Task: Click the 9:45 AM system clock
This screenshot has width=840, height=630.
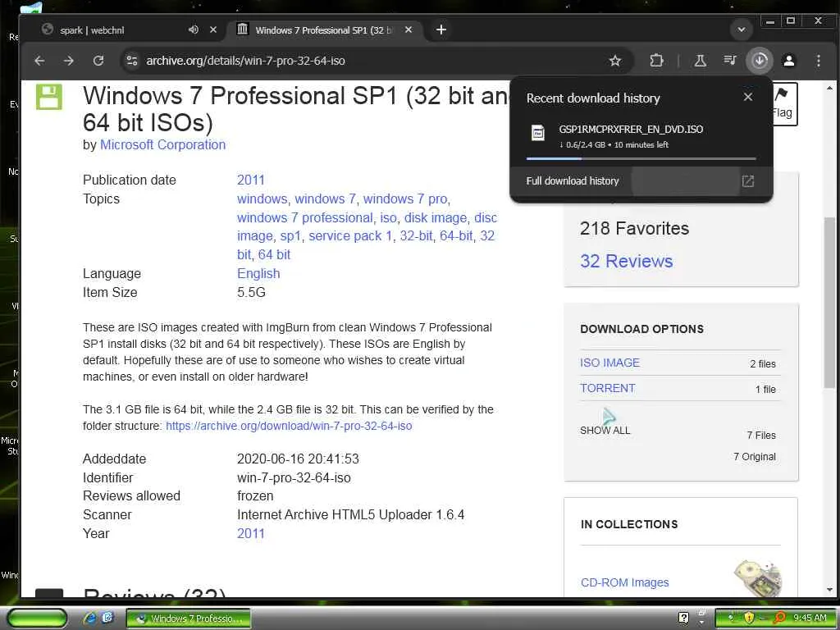Action: click(810, 619)
